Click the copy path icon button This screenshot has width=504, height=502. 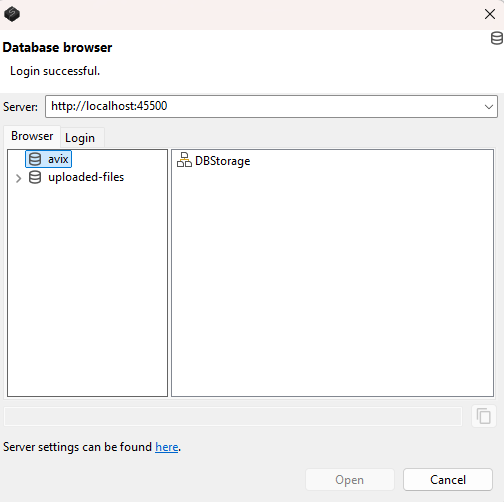click(483, 416)
